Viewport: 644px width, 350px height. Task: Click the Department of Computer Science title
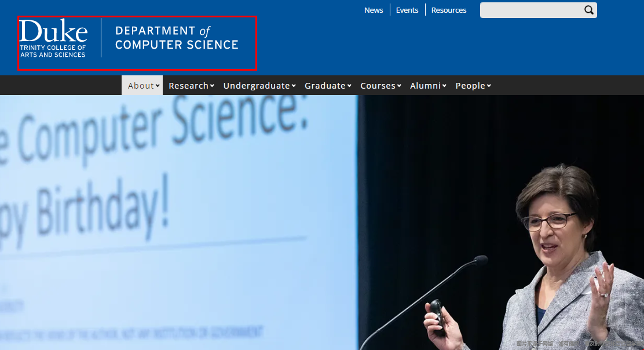click(177, 38)
